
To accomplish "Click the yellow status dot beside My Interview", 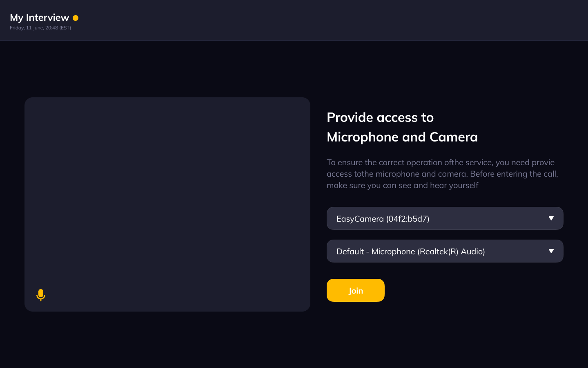I will [x=76, y=18].
